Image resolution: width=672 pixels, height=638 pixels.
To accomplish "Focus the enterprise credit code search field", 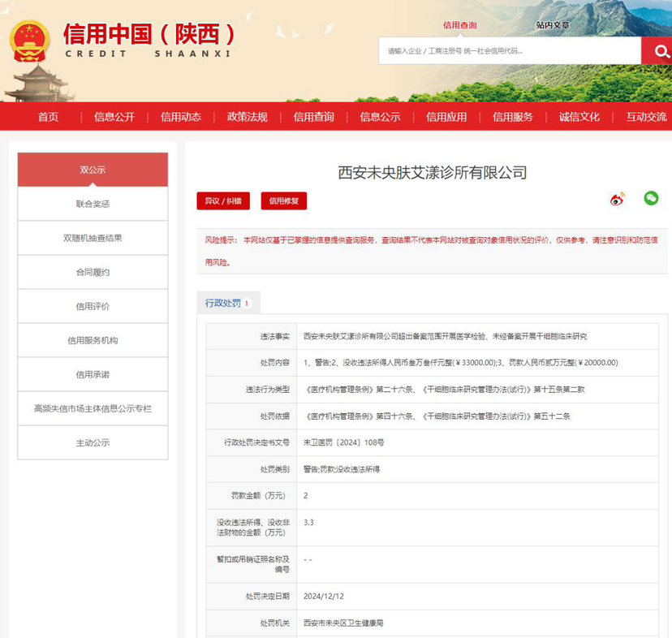I will coord(510,51).
